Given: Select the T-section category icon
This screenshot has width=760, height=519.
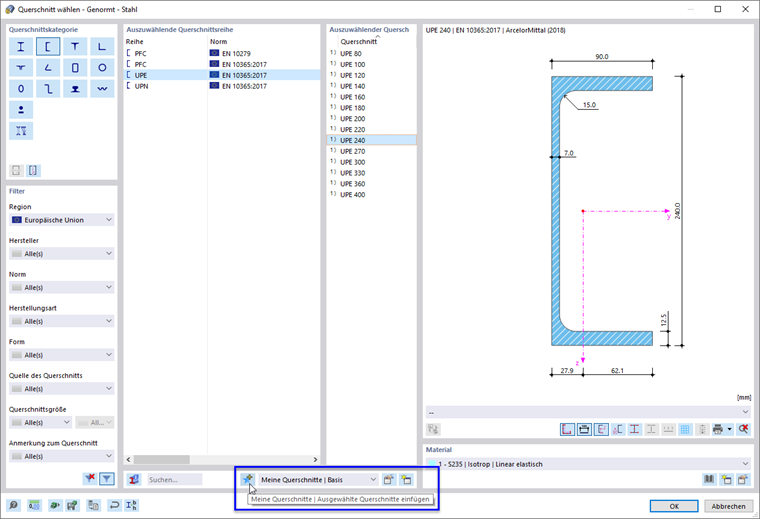Looking at the screenshot, I should coord(75,47).
